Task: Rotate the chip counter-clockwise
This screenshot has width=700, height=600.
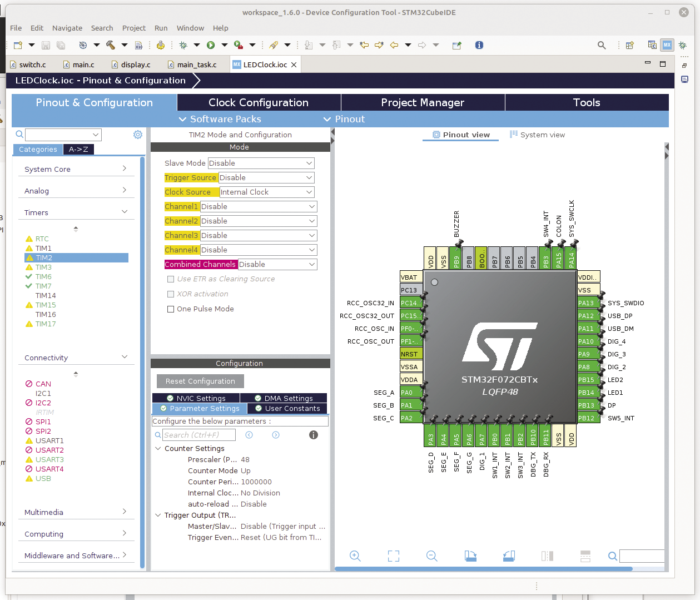Action: [509, 556]
